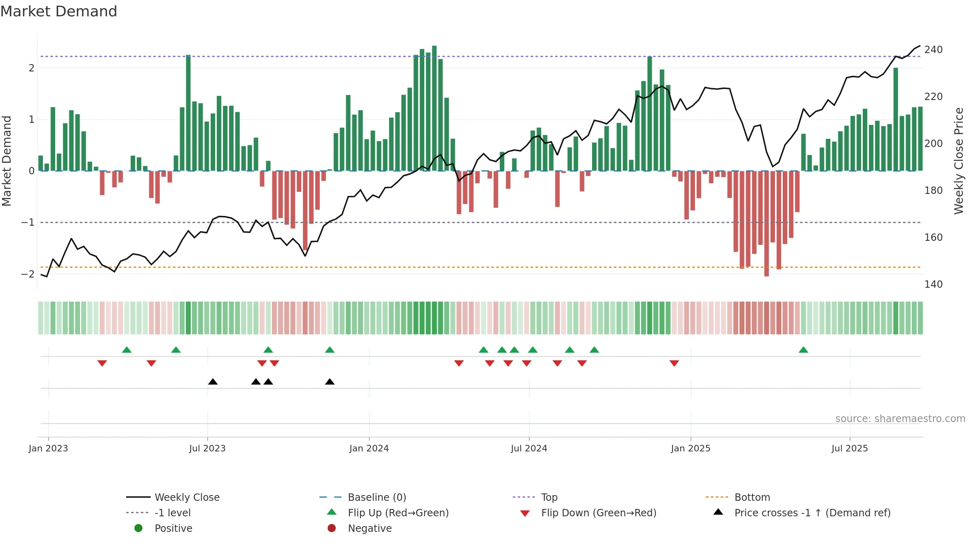Click the last black price-cross triangle before Jan 2024

330,382
